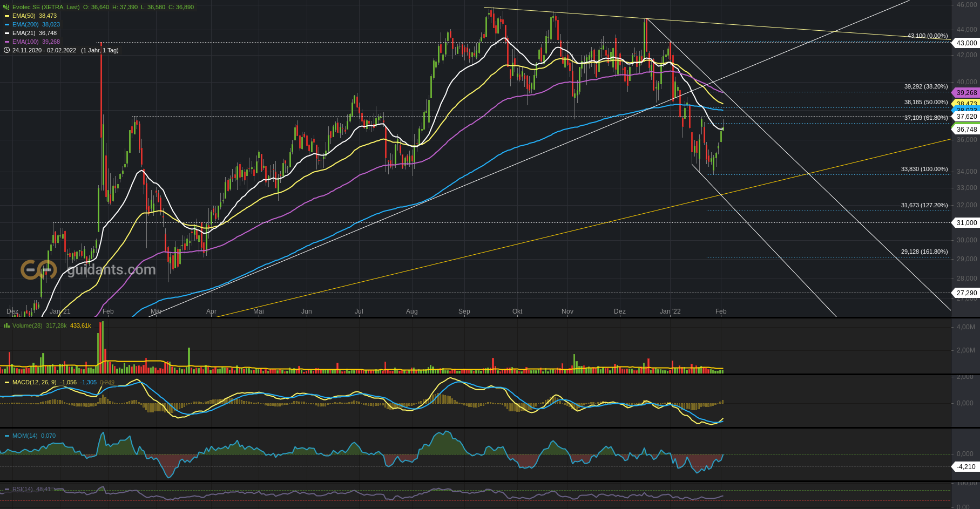Switch to the Feb section on the time axis

pos(721,311)
